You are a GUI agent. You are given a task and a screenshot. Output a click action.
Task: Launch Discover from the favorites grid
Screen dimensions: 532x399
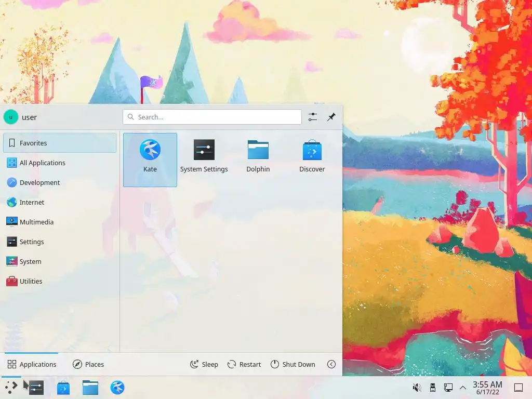(312, 160)
